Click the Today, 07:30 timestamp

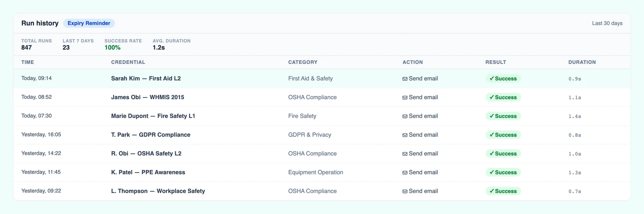[x=37, y=116]
